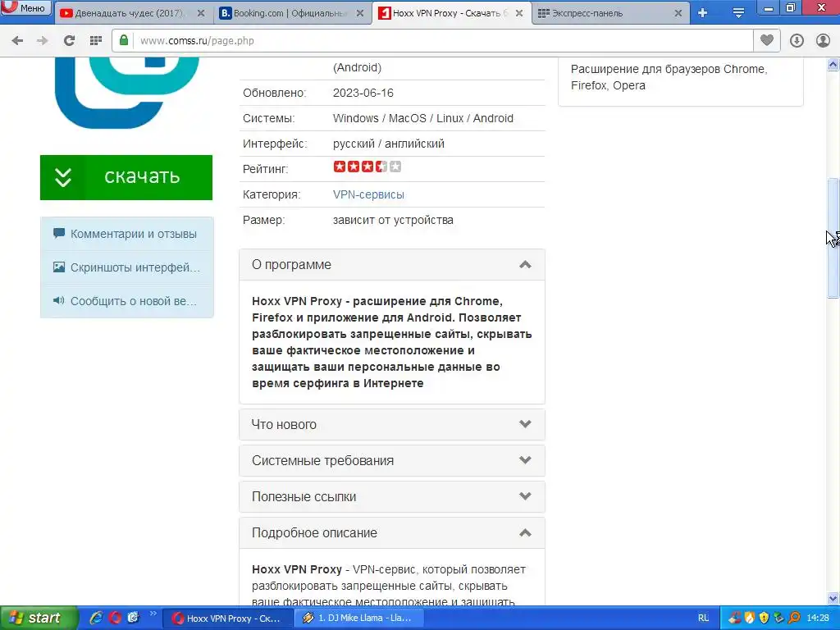The height and width of the screenshot is (630, 840).
Task: Select the Hoxx VPN Proxy tab
Action: pyautogui.click(x=450, y=13)
